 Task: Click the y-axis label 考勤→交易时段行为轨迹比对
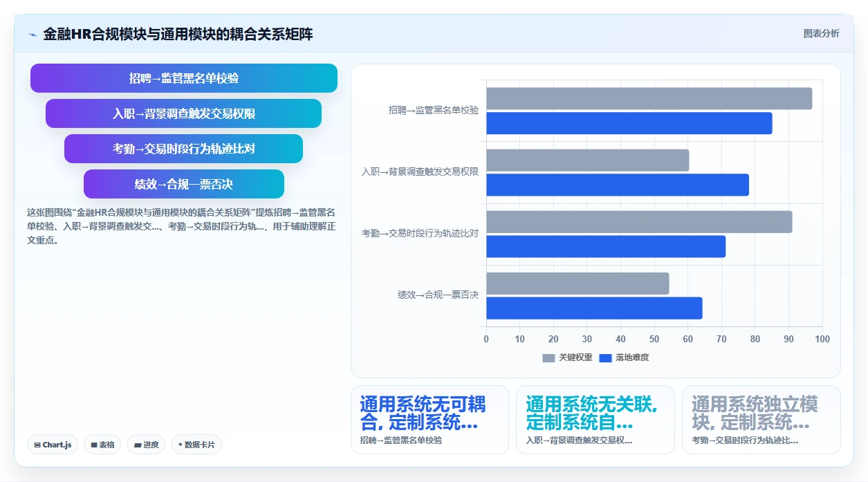(x=420, y=233)
